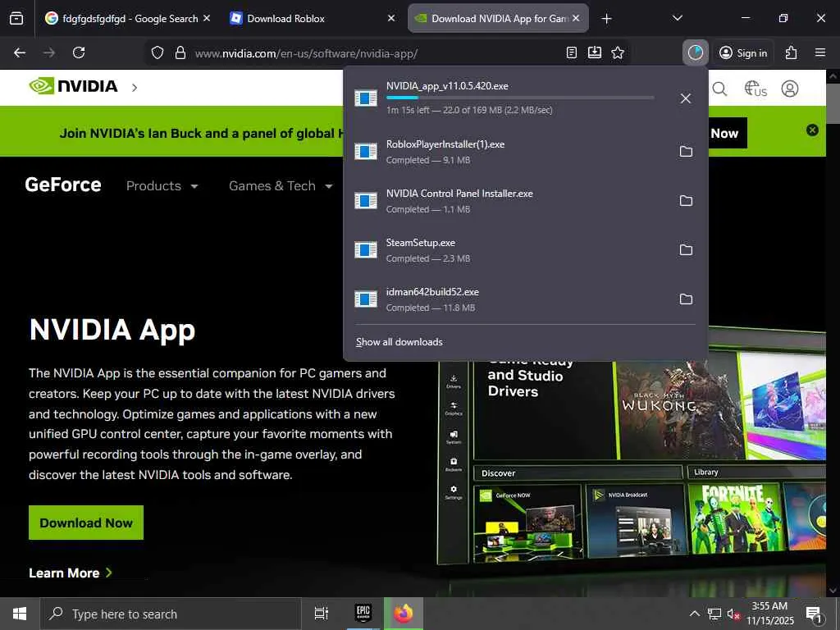The image size is (840, 630).
Task: Show idman642build52.exe in folder
Action: coord(687,299)
